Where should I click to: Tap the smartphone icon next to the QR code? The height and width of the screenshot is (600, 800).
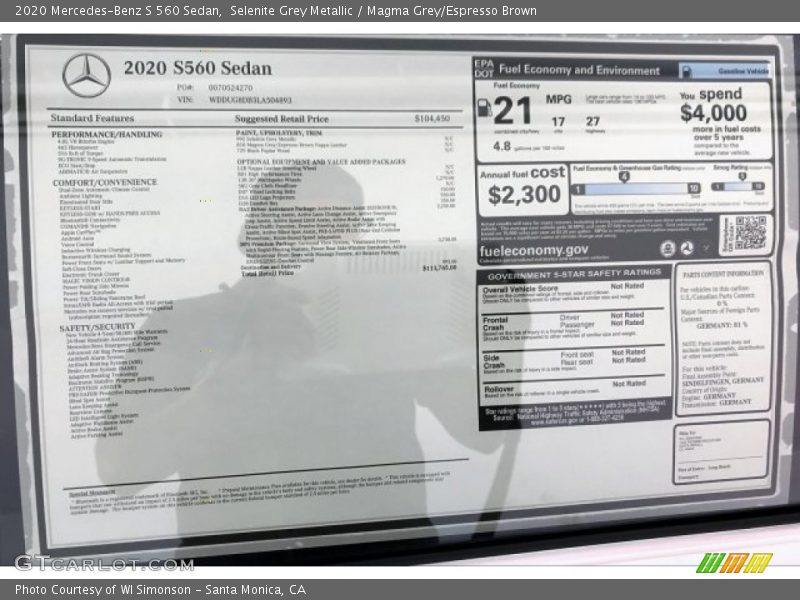pyautogui.click(x=668, y=248)
